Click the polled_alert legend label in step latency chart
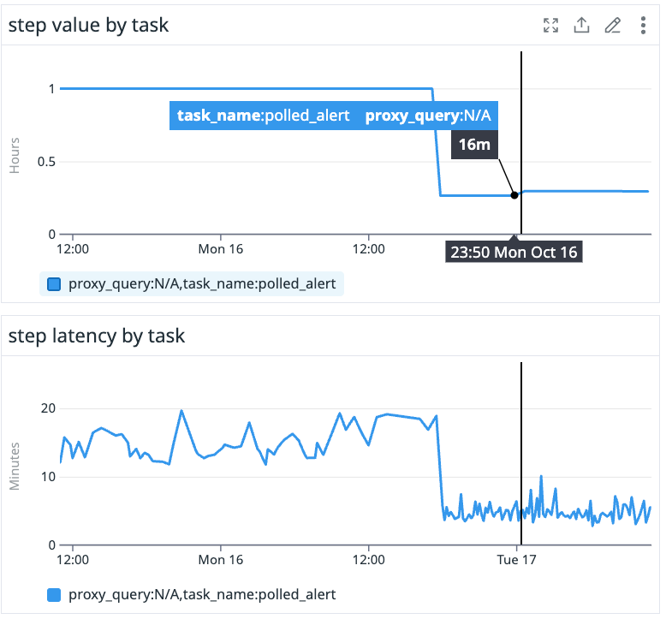Viewport: 672px width, 619px height. [202, 594]
